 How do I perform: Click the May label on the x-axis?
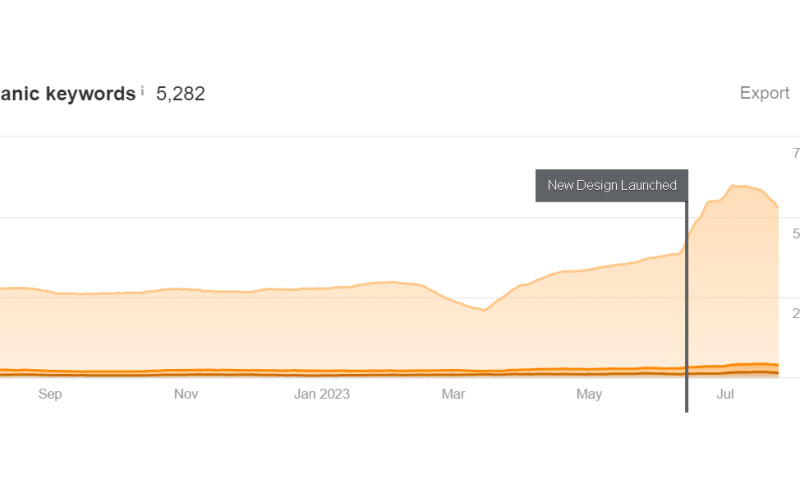pos(589,394)
